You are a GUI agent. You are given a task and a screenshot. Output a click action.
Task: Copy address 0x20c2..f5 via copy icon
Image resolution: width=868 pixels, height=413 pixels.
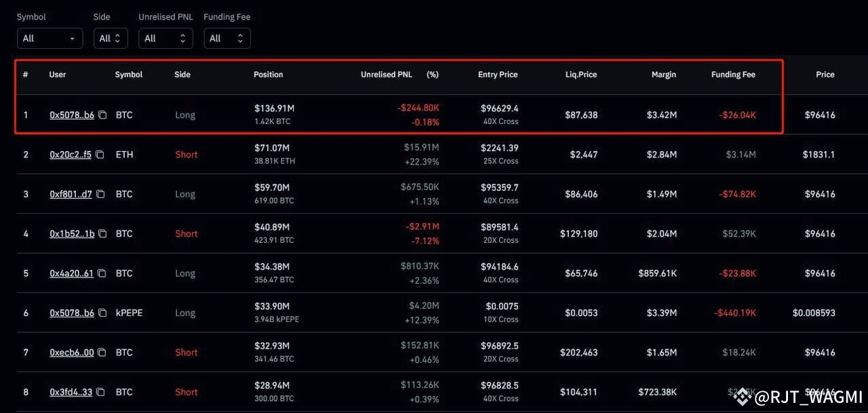coord(100,155)
